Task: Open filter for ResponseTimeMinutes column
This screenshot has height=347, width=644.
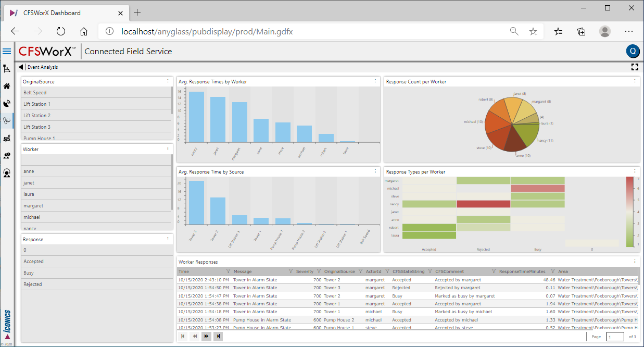Action: 552,271
